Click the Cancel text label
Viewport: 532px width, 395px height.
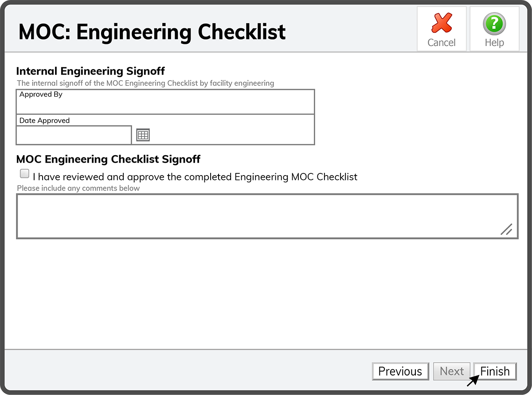[x=442, y=43]
